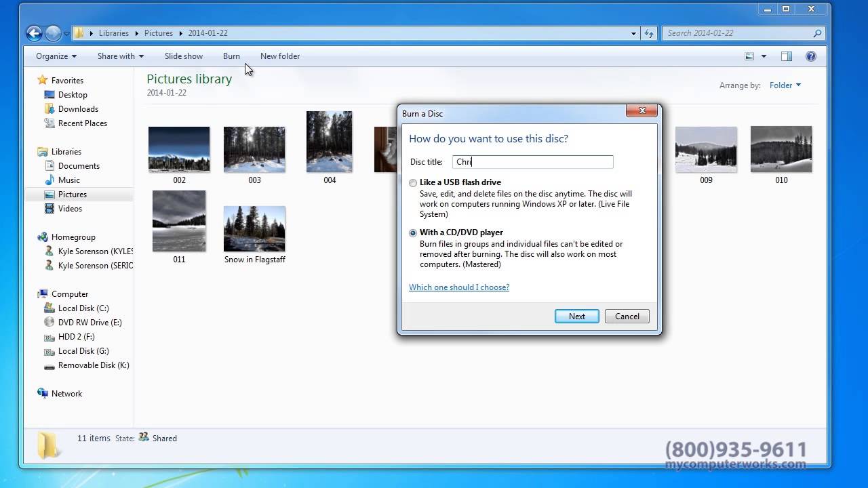
Task: Click 2014-01-22 in the address breadcrumb
Action: click(x=208, y=33)
